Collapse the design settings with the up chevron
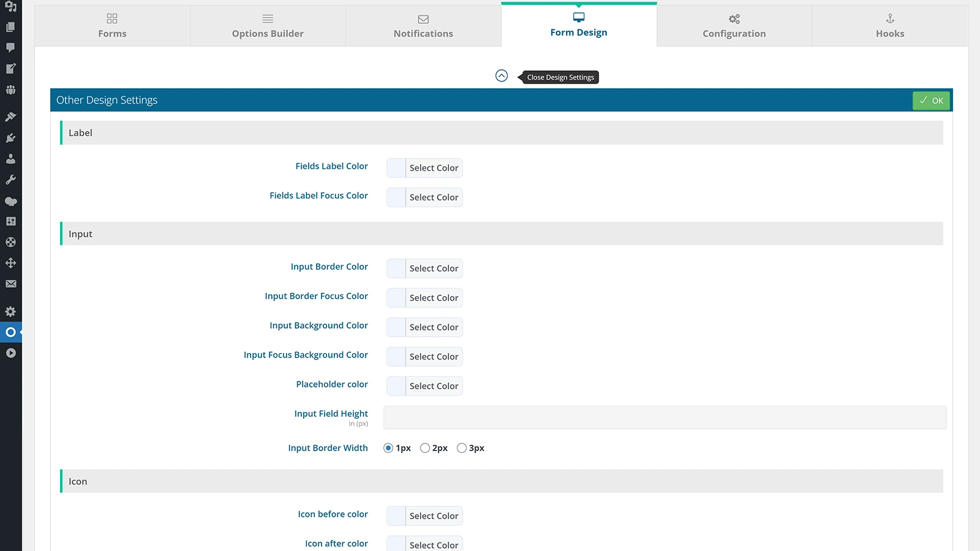This screenshot has width=980, height=551. 502,75
